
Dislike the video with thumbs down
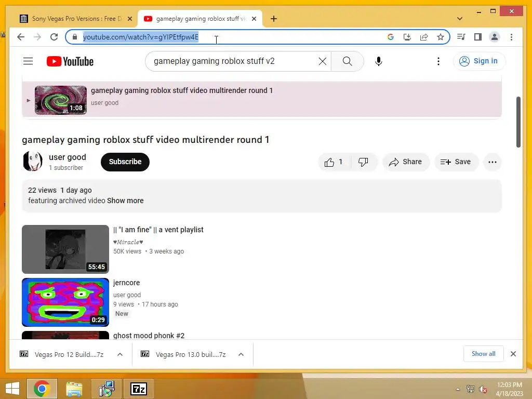coord(363,162)
